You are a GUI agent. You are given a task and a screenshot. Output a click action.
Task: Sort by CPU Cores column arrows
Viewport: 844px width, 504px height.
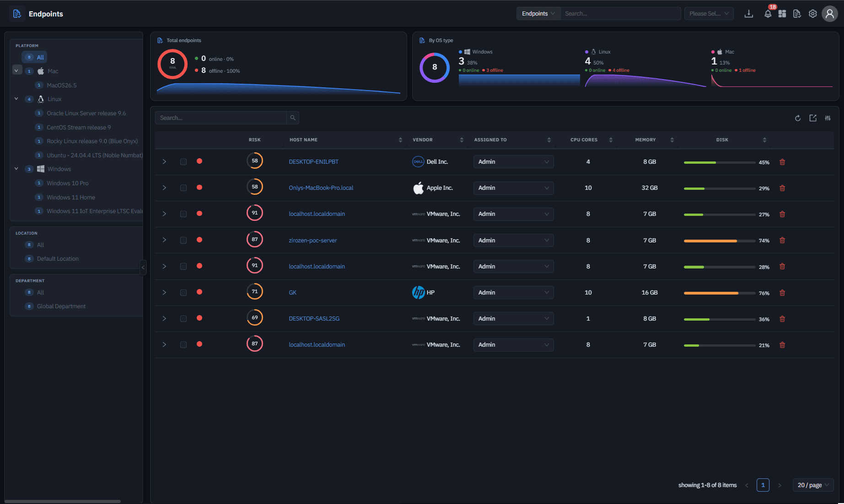(x=611, y=140)
